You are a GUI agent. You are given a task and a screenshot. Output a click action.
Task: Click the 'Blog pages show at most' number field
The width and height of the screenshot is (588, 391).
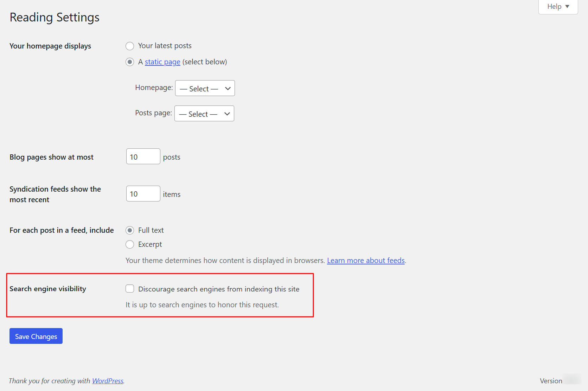click(143, 156)
